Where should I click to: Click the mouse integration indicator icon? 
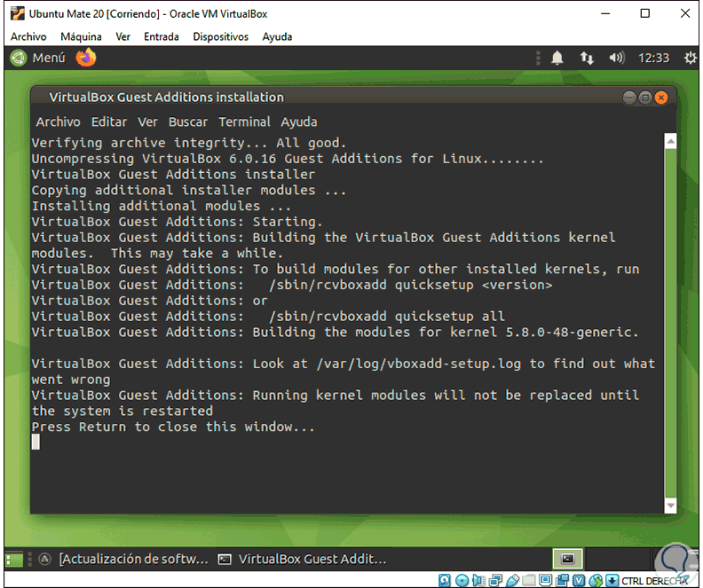pos(596,580)
